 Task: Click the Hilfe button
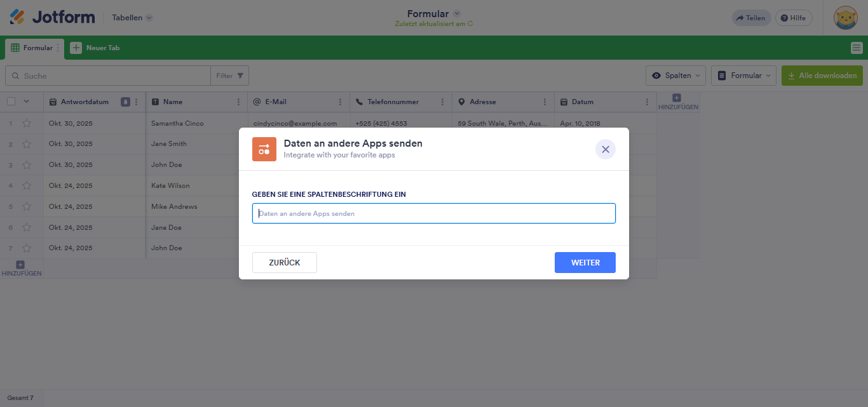click(793, 17)
